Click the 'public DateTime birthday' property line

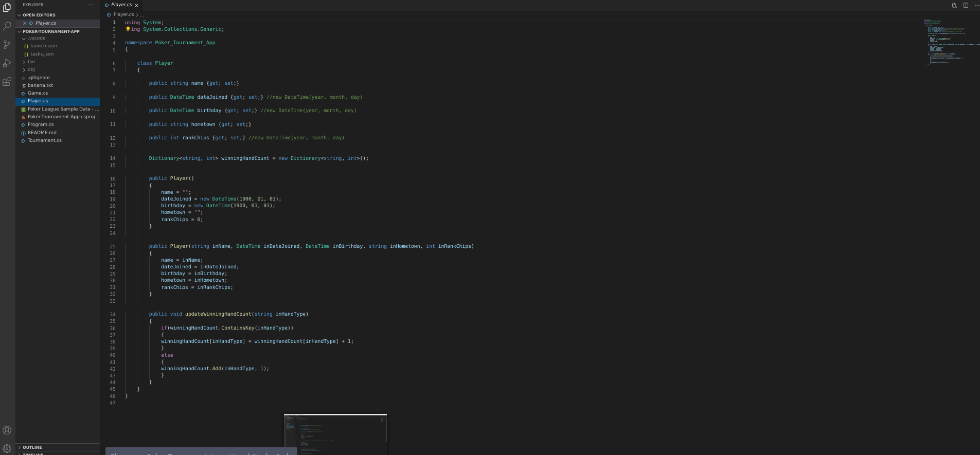coord(253,111)
